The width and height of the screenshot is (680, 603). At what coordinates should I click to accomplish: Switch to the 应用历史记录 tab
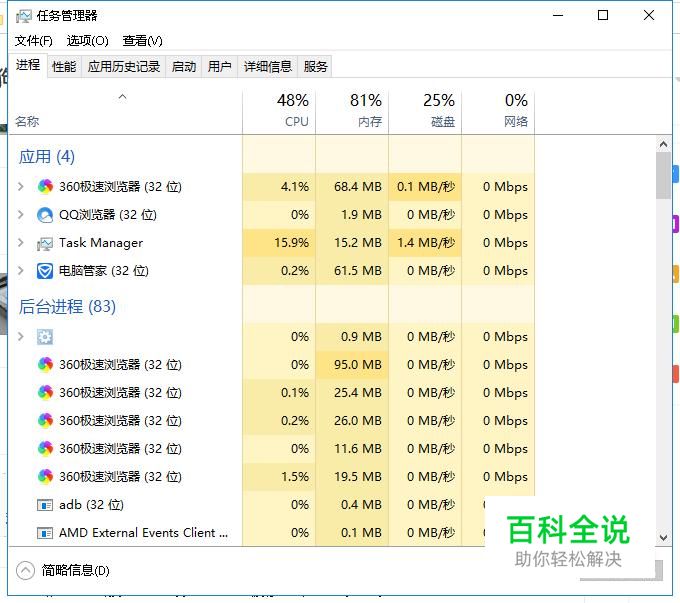click(x=124, y=67)
